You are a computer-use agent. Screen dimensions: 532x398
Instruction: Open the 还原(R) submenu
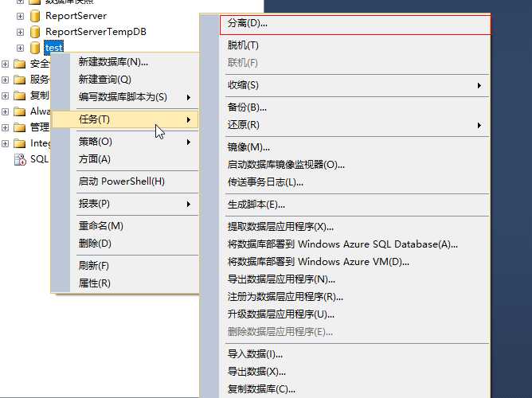(x=346, y=125)
